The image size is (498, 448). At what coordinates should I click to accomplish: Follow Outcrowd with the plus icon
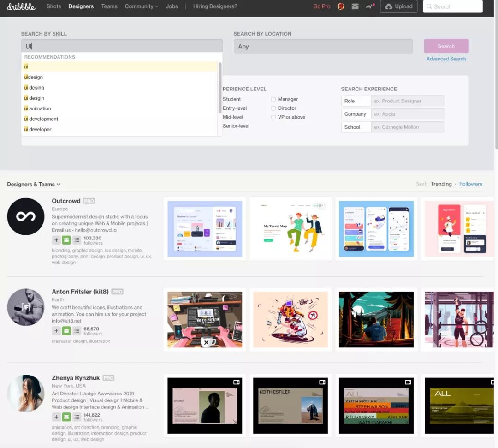point(56,240)
